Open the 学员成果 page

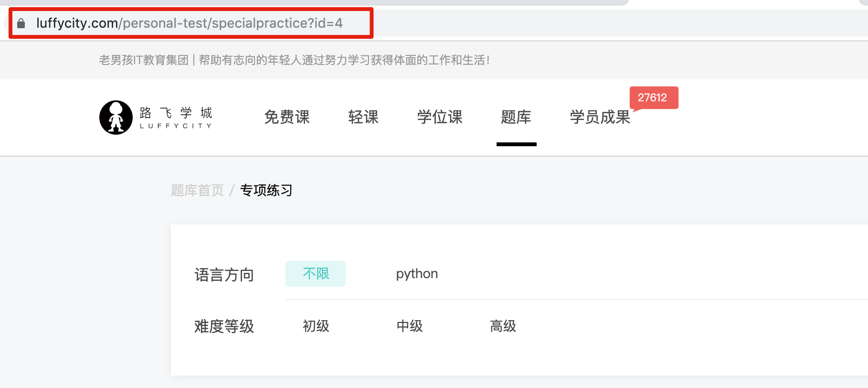tap(600, 117)
